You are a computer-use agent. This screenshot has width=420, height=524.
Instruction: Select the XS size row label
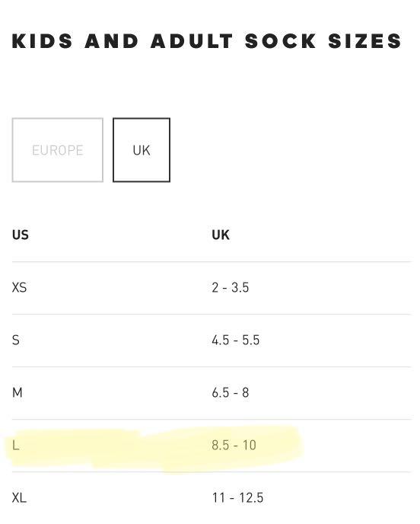[x=19, y=287]
